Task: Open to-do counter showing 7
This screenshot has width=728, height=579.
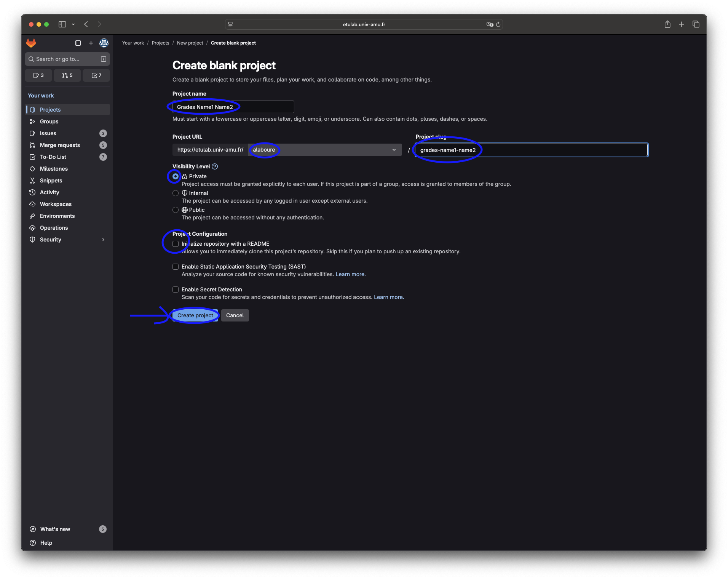Action: [x=96, y=75]
